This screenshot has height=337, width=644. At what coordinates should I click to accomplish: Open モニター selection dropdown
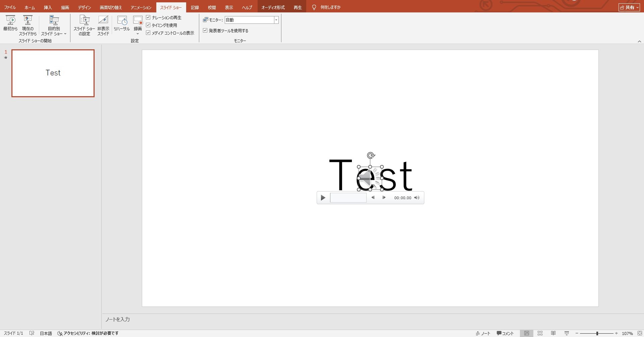click(x=276, y=20)
